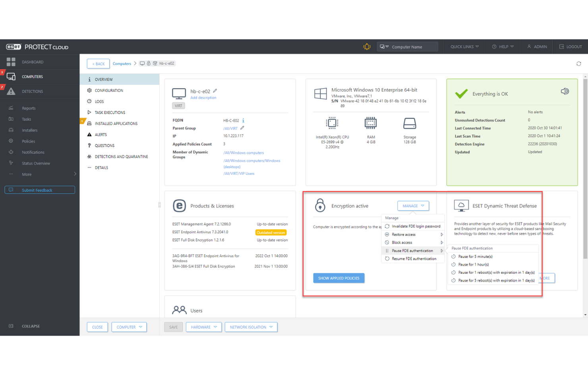Open the notifications bell icon
Viewport: 588px width, 392px height.
pos(366,46)
